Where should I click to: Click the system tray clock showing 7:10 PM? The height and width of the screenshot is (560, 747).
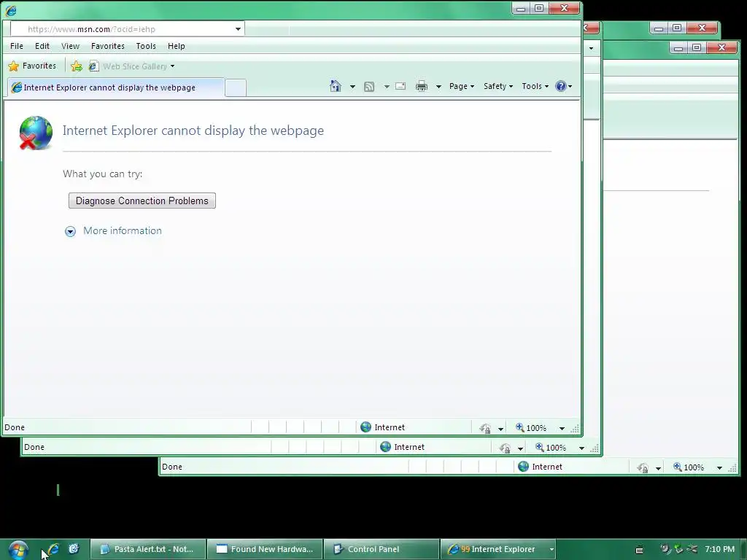click(x=719, y=549)
